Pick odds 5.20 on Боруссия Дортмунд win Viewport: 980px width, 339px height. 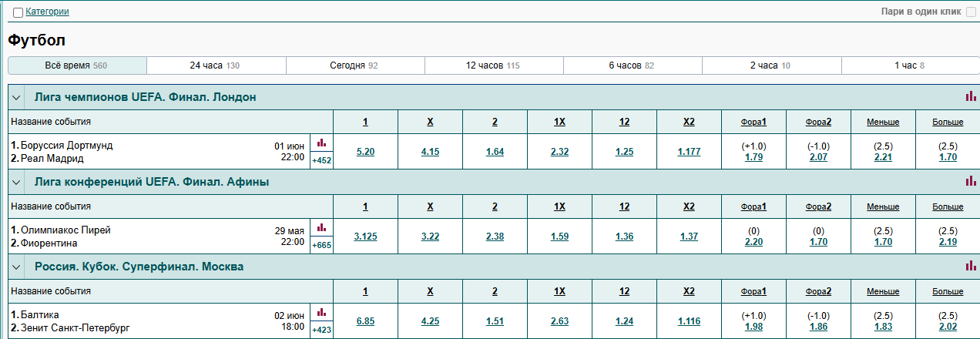point(365,152)
